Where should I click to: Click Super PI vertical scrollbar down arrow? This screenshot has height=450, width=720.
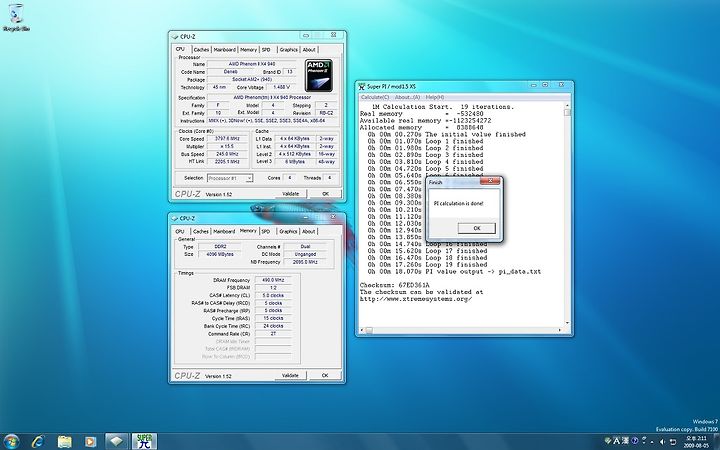(567, 323)
